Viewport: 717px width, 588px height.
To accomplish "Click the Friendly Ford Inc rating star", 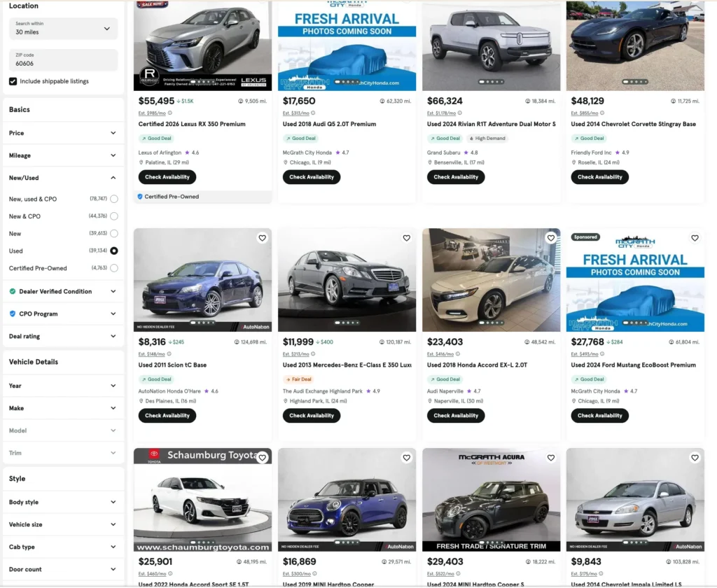I will [618, 153].
